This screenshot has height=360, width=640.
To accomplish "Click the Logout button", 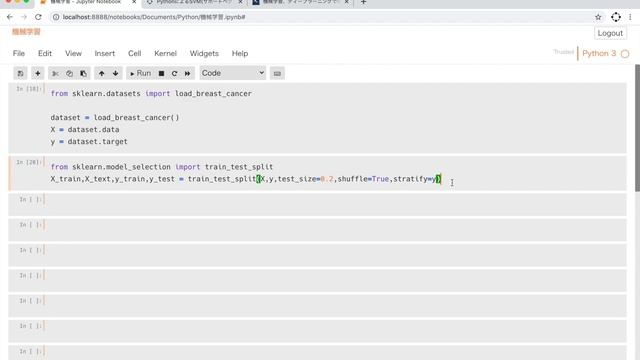I will click(x=610, y=33).
